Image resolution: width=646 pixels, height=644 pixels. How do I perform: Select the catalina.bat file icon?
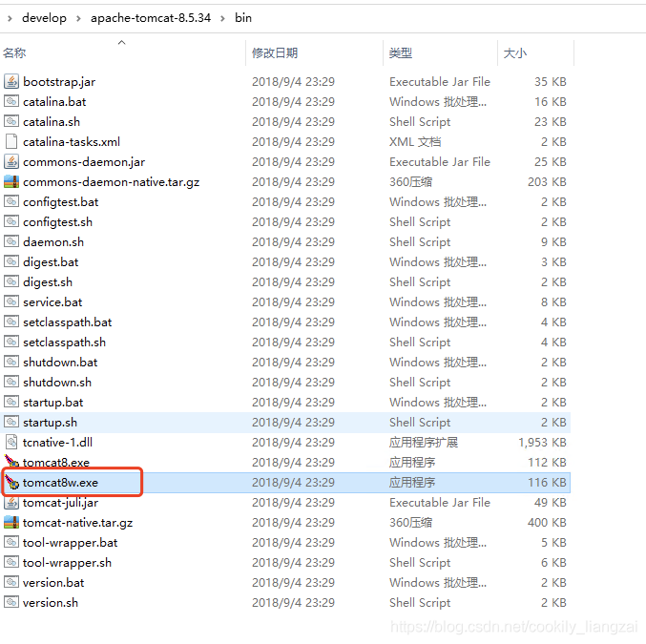pyautogui.click(x=11, y=101)
